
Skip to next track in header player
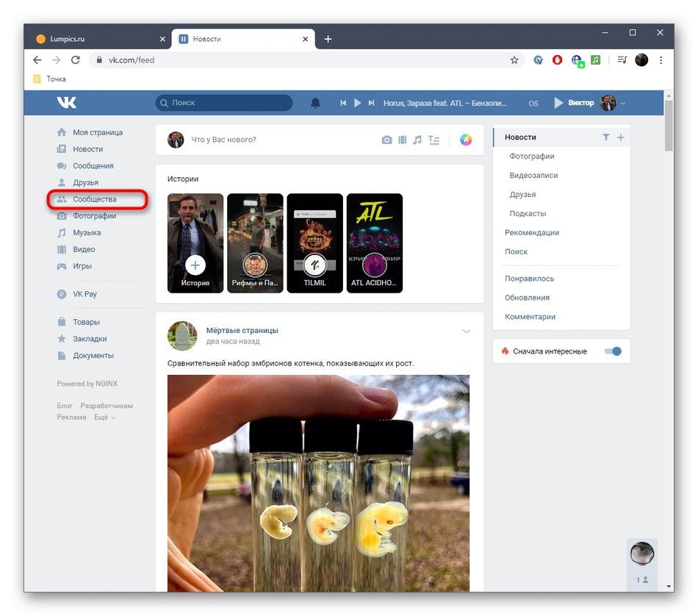(x=371, y=103)
